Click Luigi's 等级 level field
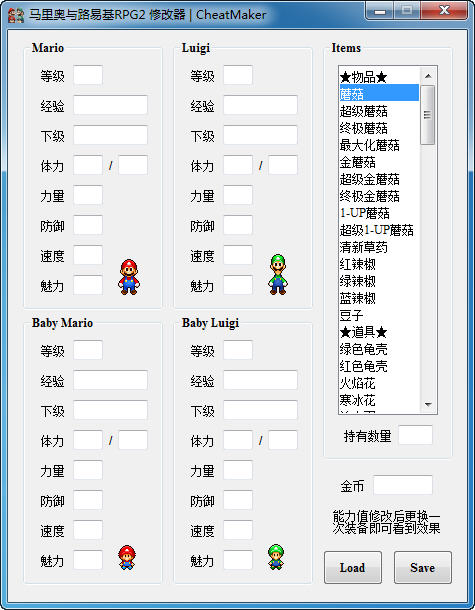Image resolution: width=475 pixels, height=610 pixels. pyautogui.click(x=238, y=75)
